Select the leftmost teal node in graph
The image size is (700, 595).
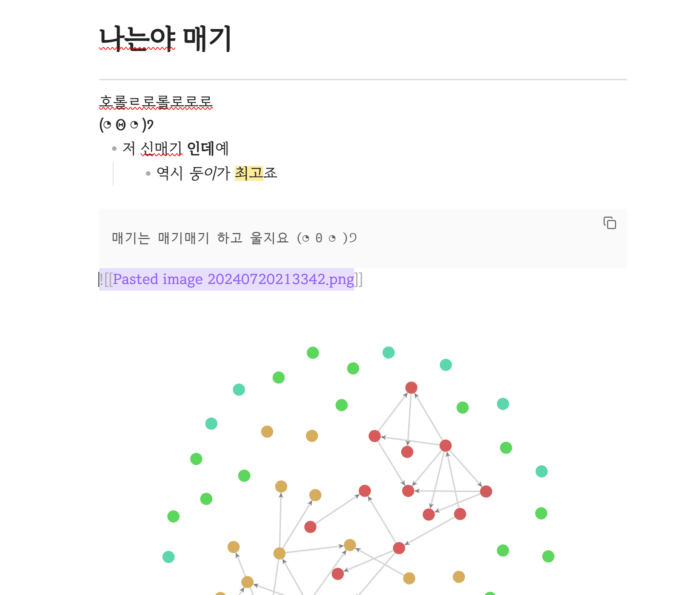pos(168,557)
